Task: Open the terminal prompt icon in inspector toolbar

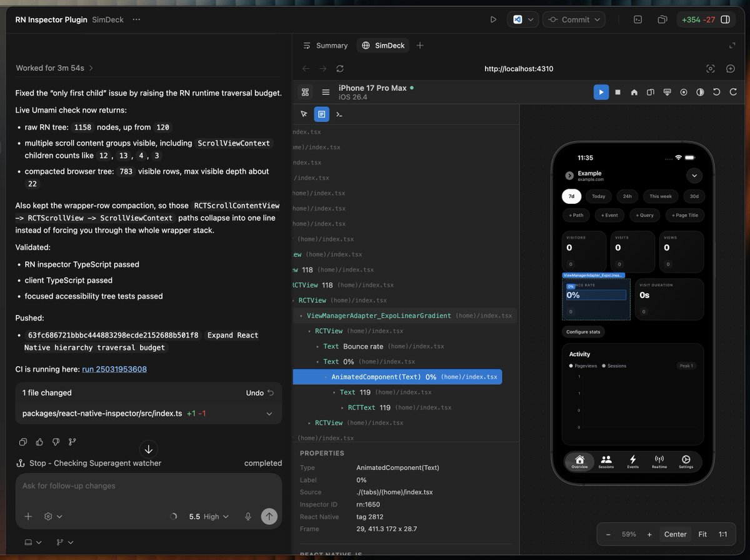Action: pyautogui.click(x=339, y=114)
